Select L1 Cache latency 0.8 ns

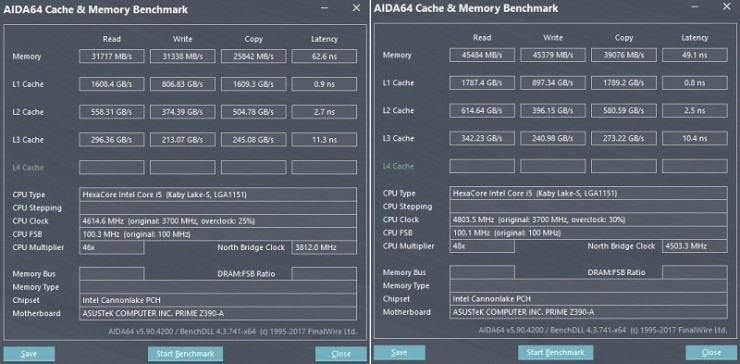tap(694, 83)
